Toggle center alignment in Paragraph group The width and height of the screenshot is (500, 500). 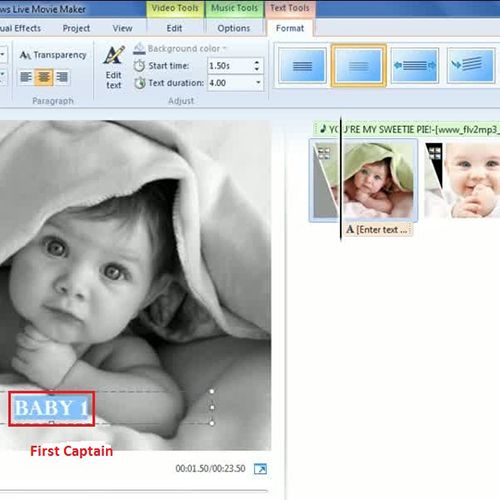(44, 77)
